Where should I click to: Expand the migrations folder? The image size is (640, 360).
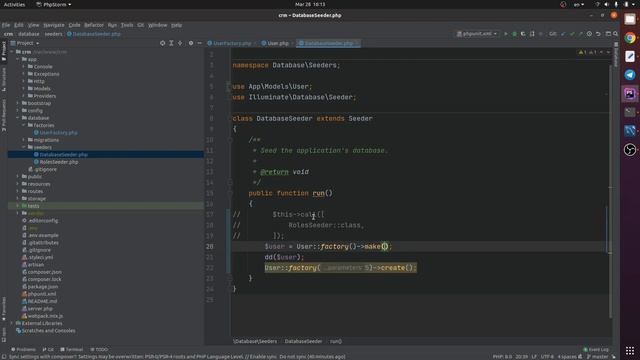pyautogui.click(x=24, y=140)
